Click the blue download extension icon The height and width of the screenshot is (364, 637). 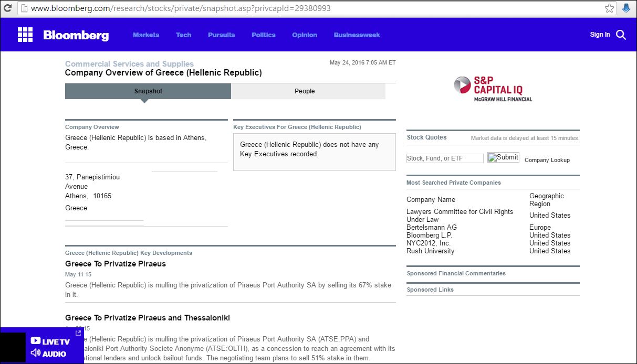[x=626, y=8]
